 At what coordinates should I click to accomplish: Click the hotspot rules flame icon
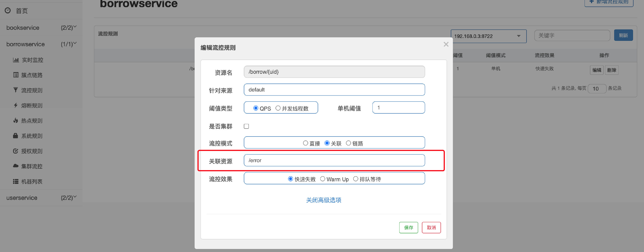tap(16, 121)
